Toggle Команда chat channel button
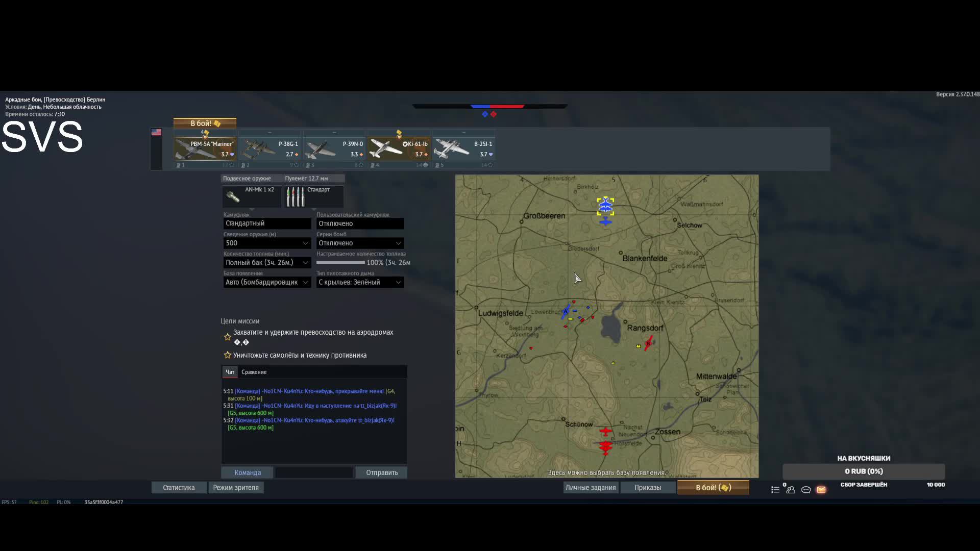The height and width of the screenshot is (551, 980). [x=247, y=472]
